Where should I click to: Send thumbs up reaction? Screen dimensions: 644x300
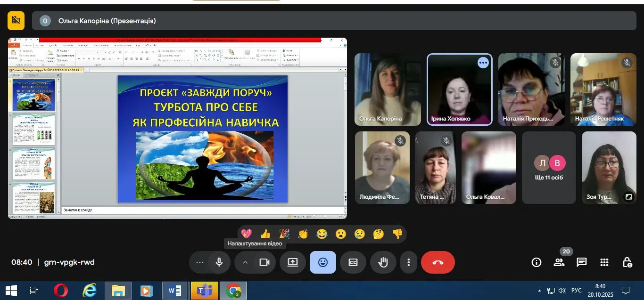tap(265, 234)
